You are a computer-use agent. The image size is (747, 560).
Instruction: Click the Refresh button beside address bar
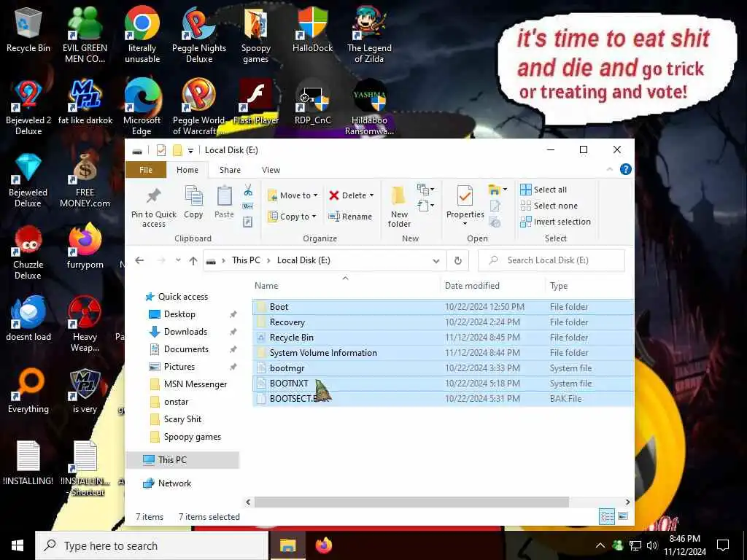tap(458, 260)
